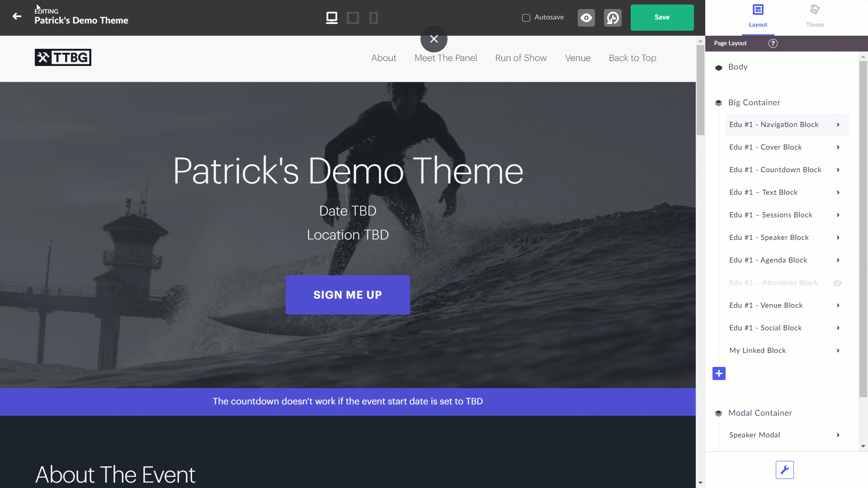Expand Edu #1 Text Block chevron
868x488 pixels.
(838, 192)
